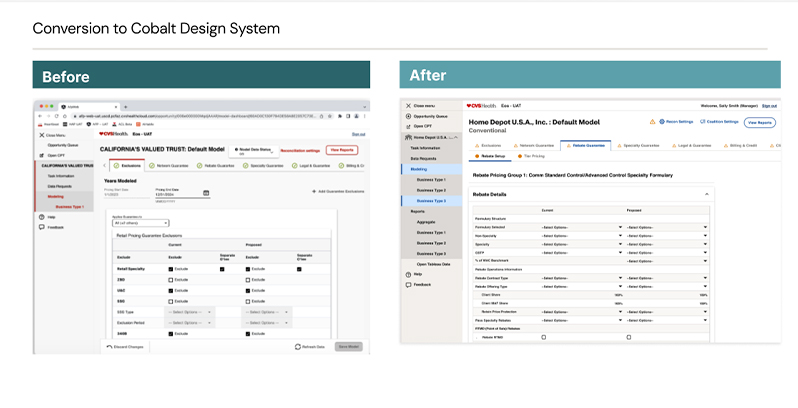The image size is (798, 408).
Task: Click the Help icon in Before sidebar
Action: pos(42,217)
